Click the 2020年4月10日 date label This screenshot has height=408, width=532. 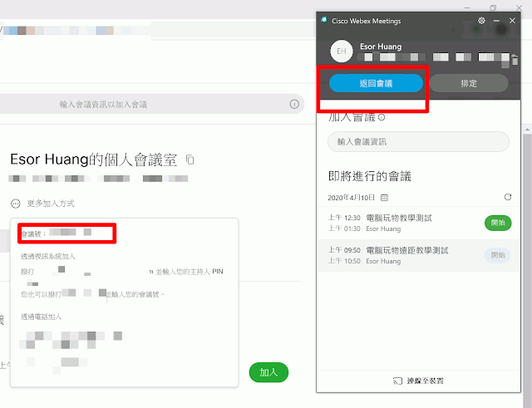(x=351, y=198)
